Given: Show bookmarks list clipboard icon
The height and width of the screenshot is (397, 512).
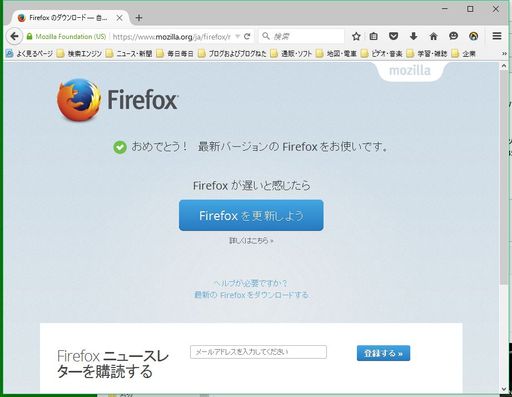Looking at the screenshot, I should [x=374, y=36].
